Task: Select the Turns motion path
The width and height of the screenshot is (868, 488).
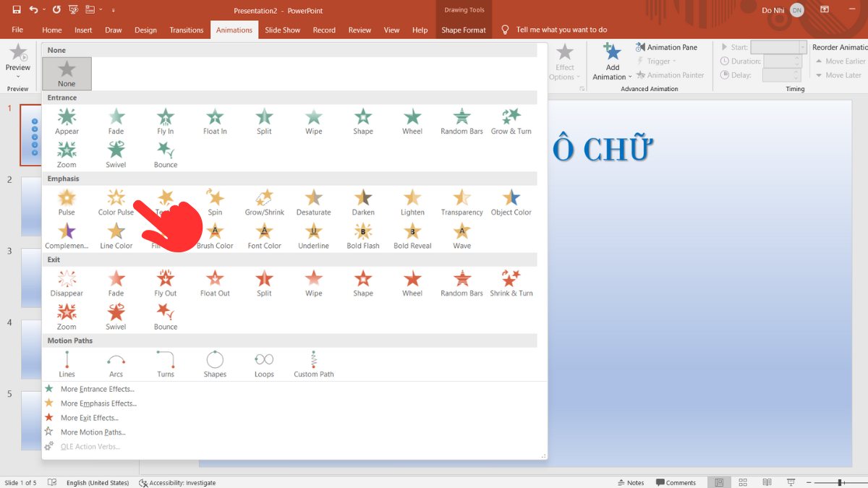Action: tap(166, 364)
